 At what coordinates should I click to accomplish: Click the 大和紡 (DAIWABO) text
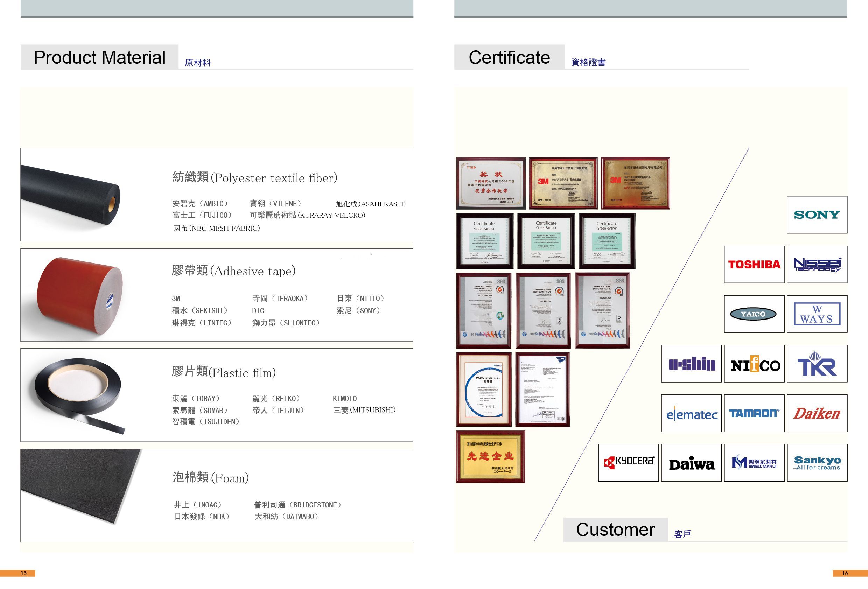point(286,517)
